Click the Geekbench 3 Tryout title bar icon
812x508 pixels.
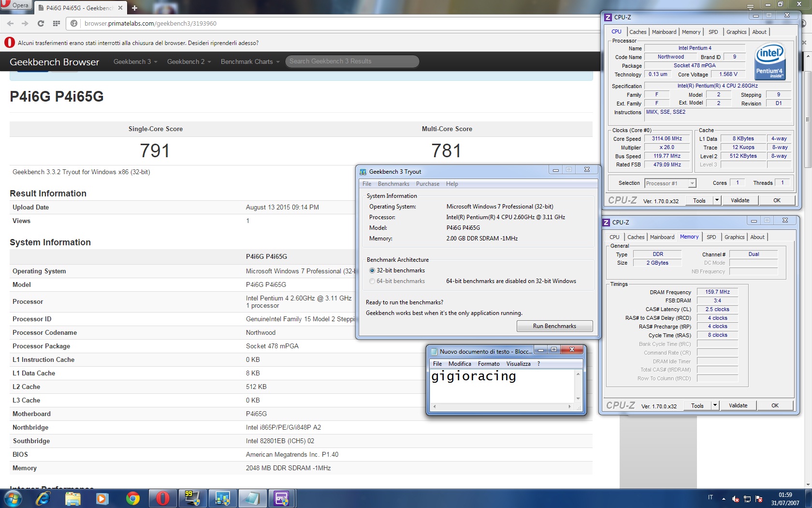(x=363, y=172)
